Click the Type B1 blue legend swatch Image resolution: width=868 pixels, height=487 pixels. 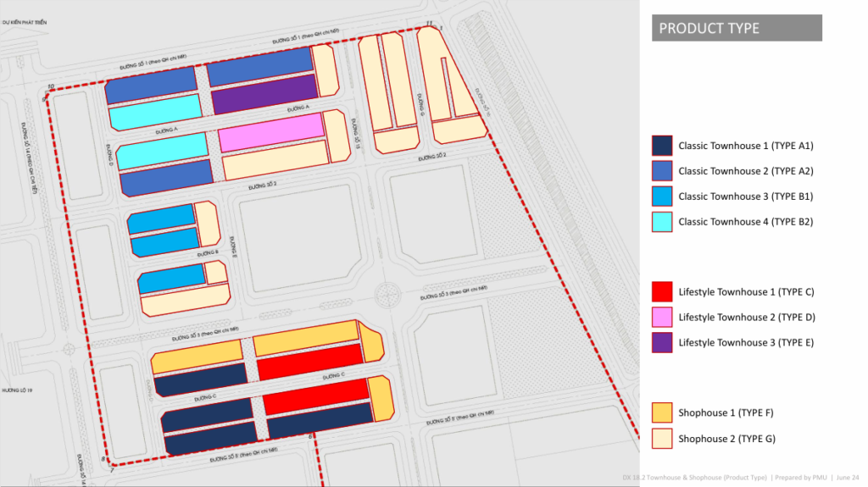(662, 196)
